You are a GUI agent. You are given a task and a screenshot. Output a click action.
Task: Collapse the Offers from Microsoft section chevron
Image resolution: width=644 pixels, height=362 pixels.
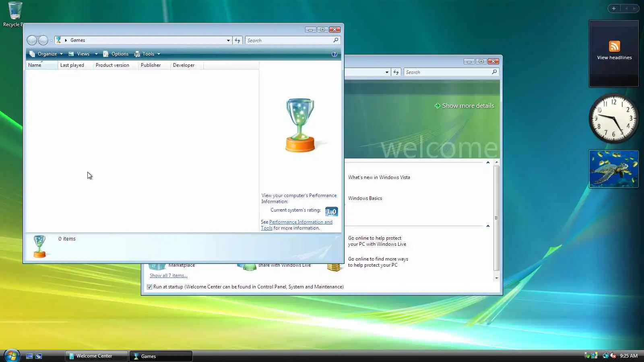pyautogui.click(x=488, y=226)
